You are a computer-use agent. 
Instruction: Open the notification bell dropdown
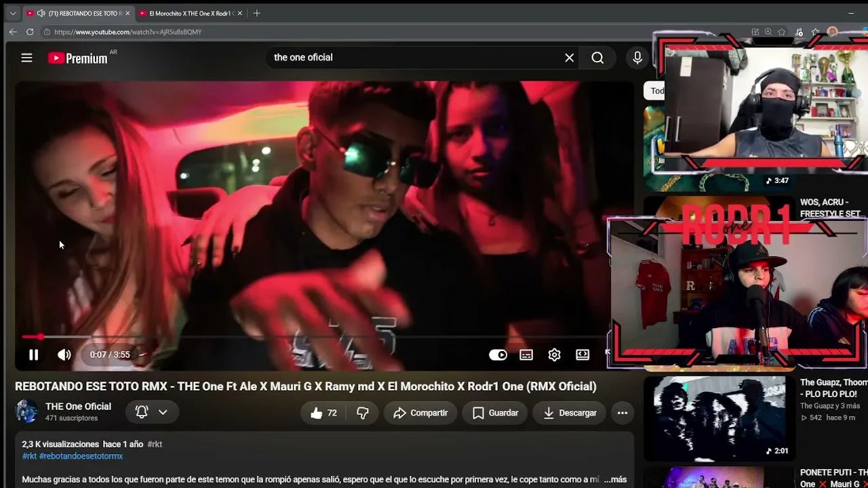click(x=152, y=412)
